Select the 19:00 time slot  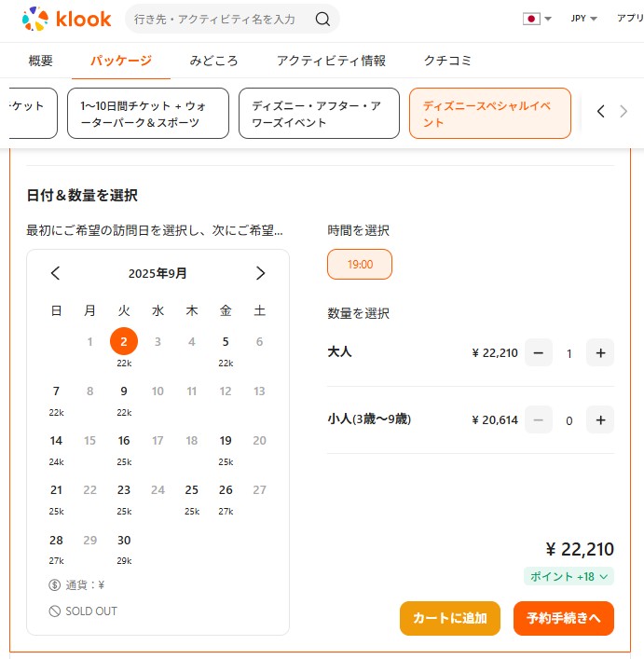click(x=360, y=265)
